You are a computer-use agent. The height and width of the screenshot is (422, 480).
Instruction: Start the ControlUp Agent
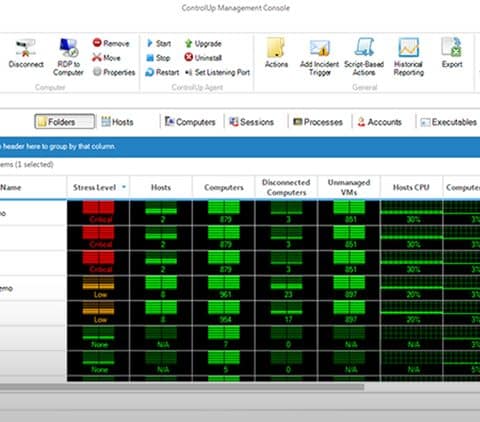[159, 43]
